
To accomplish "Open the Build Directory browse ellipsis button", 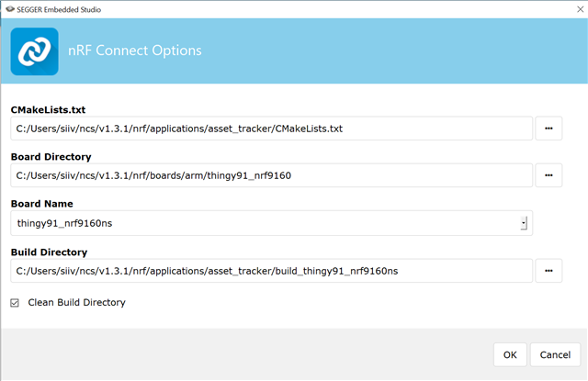I will click(548, 271).
